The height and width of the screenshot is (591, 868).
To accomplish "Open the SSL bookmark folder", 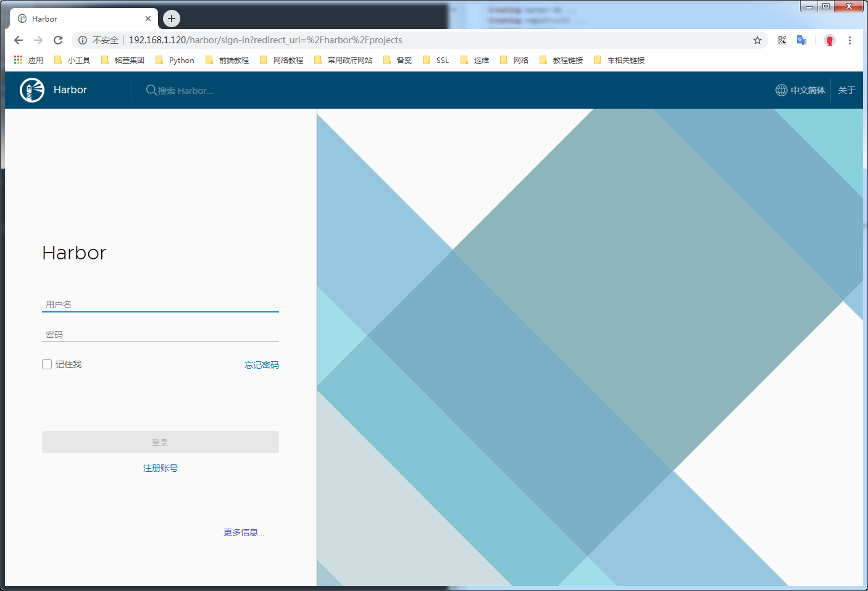I will click(436, 60).
